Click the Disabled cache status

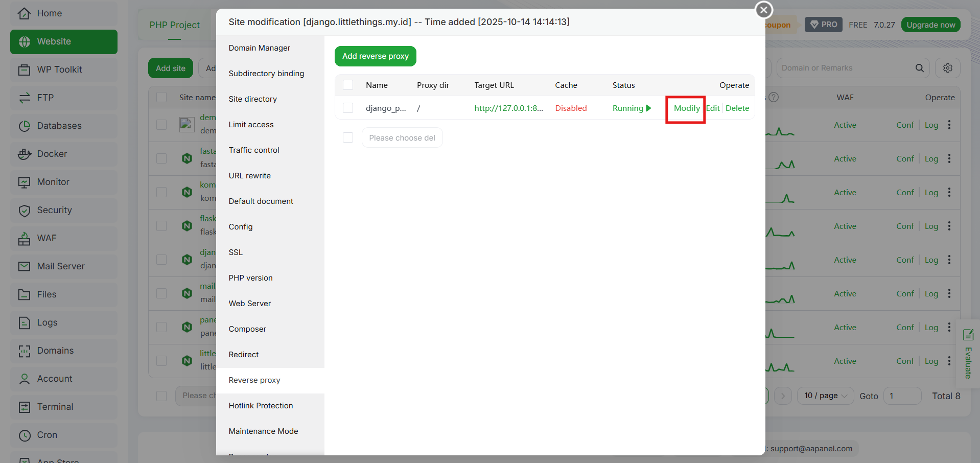pyautogui.click(x=571, y=108)
